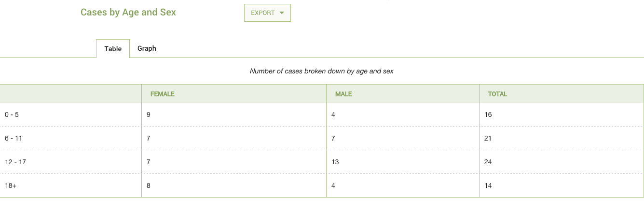
Task: Click the female count 9 for ages 0 - 5
Action: 149,114
